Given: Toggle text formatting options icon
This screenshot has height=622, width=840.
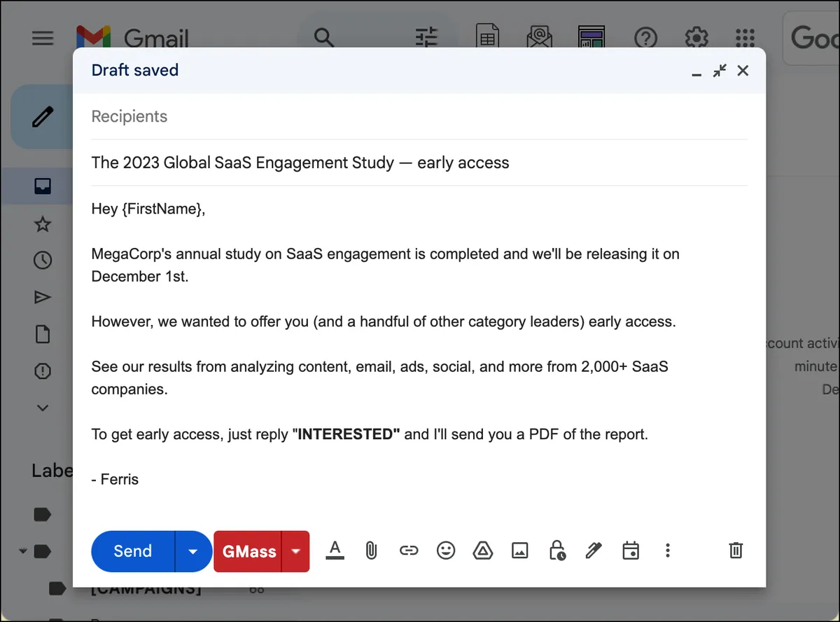Looking at the screenshot, I should click(335, 551).
